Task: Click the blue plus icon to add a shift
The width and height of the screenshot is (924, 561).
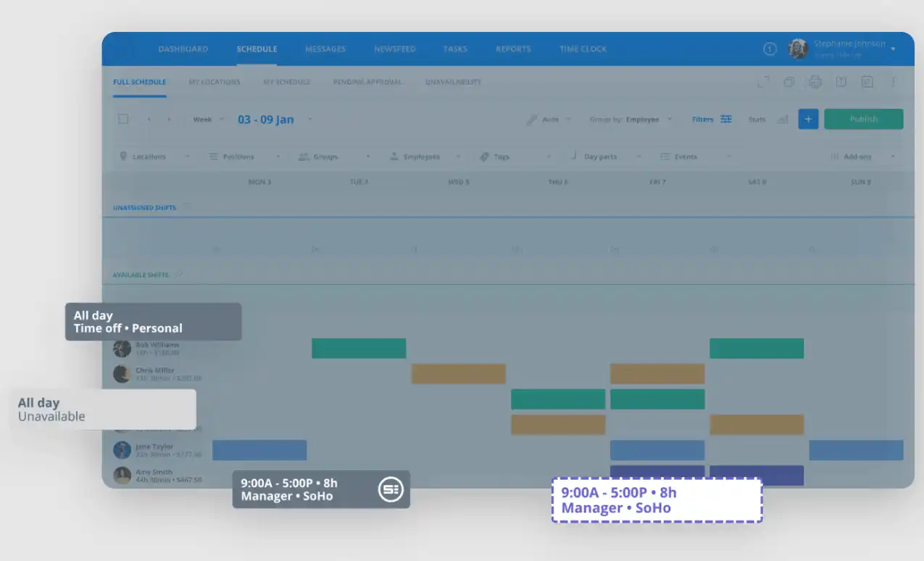Action: 807,119
